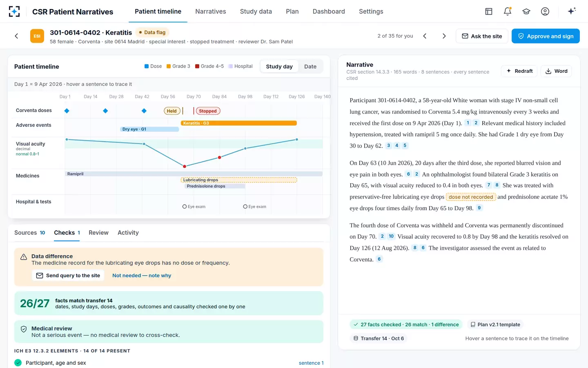Open the Activity tab
Viewport: 588px width, 368px height.
click(128, 233)
